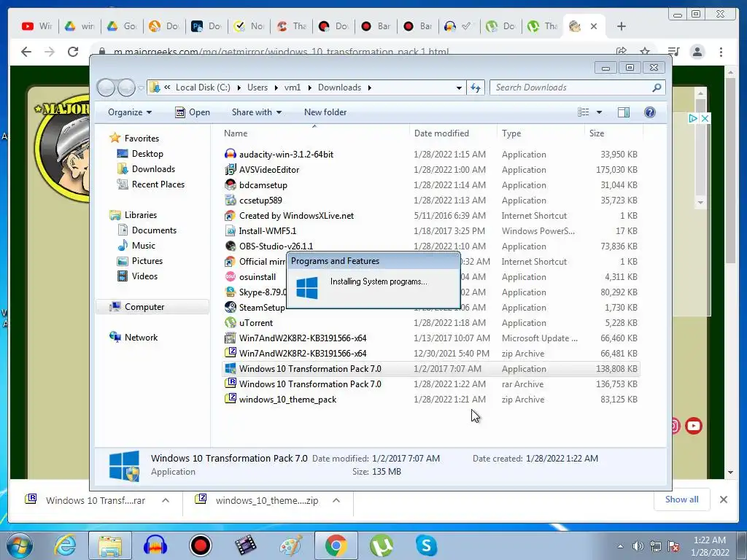Click the Internet Explorer taskbar icon
The width and height of the screenshot is (747, 560).
pyautogui.click(x=65, y=545)
